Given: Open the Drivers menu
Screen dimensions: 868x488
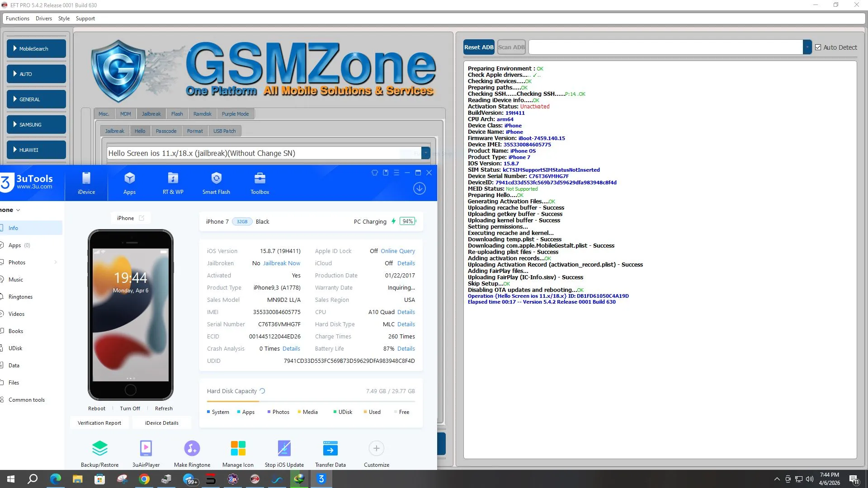Looking at the screenshot, I should click(43, 19).
